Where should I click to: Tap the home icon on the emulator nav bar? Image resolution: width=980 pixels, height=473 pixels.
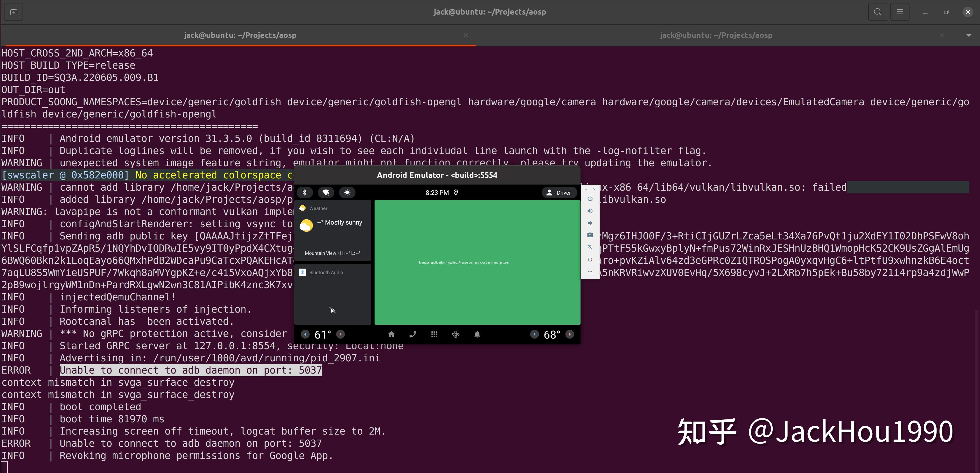click(392, 334)
